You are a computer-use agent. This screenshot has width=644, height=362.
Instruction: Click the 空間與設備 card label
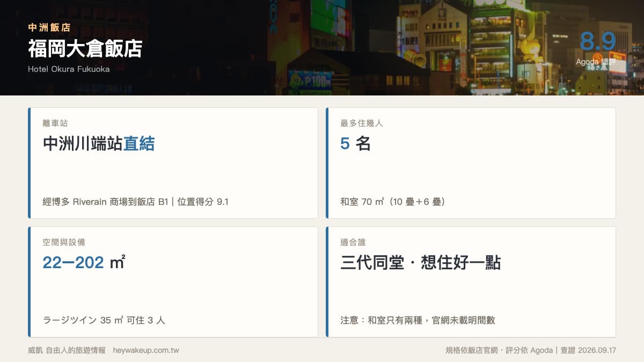(64, 242)
